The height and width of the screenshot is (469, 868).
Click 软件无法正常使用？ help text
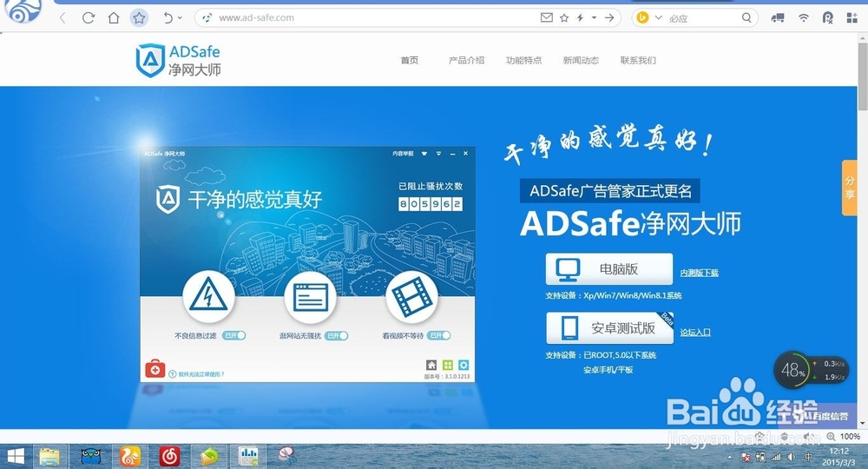point(201,374)
